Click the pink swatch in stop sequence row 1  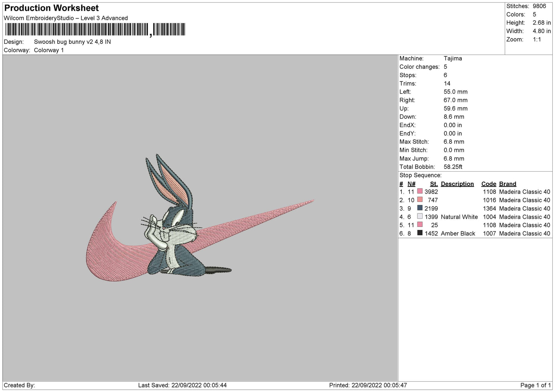pyautogui.click(x=420, y=191)
